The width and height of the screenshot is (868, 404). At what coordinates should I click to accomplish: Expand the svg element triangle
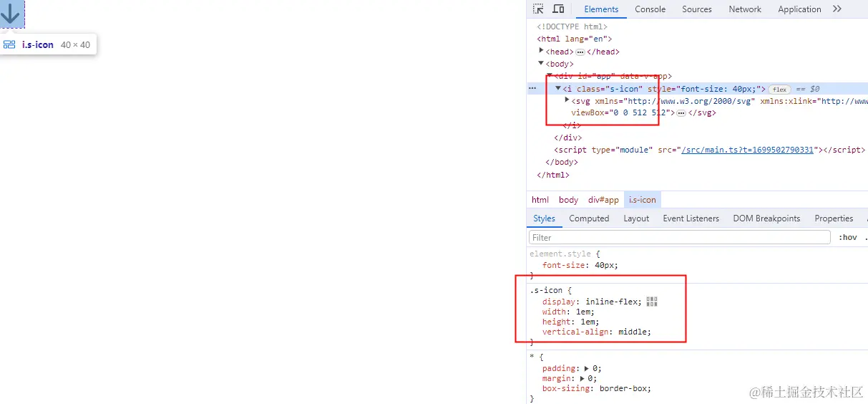click(567, 101)
